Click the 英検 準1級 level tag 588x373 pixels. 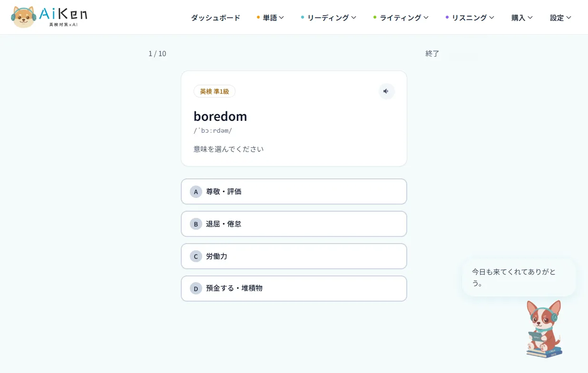(x=215, y=91)
